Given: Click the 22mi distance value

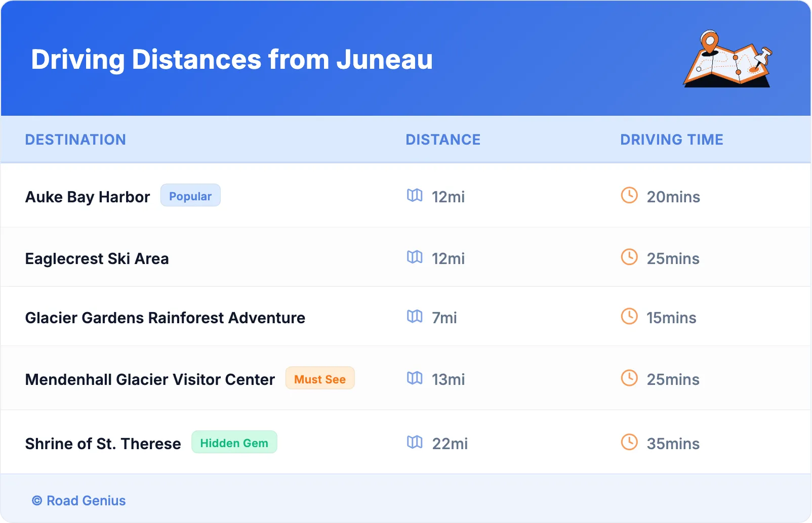Looking at the screenshot, I should point(450,444).
